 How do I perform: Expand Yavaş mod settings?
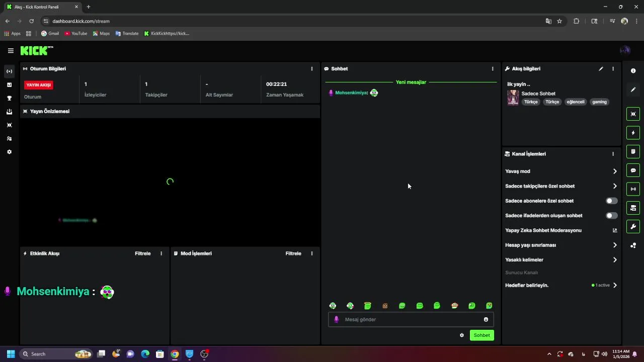pyautogui.click(x=561, y=171)
